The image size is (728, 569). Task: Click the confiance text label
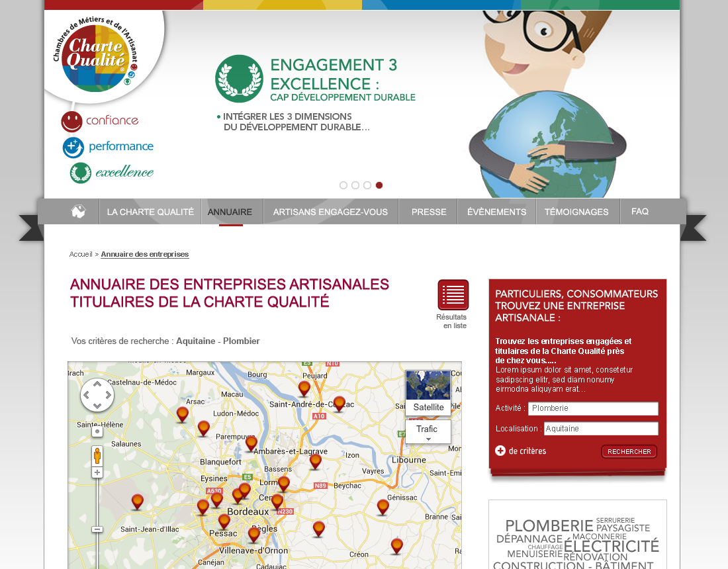click(x=113, y=120)
